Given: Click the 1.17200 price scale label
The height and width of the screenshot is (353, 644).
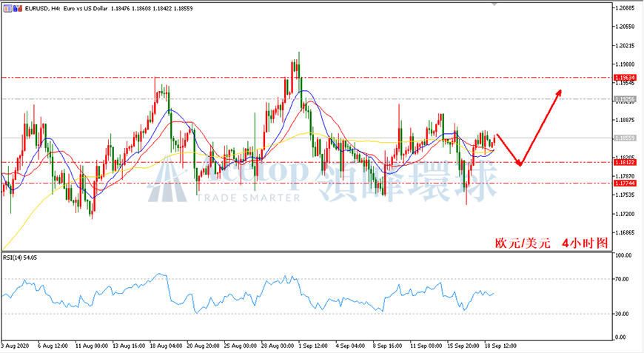Looking at the screenshot, I should (625, 214).
